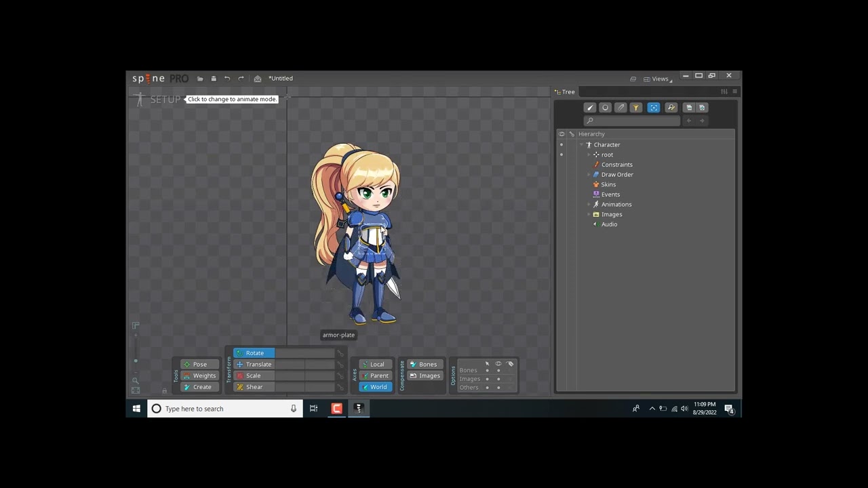
Task: Toggle visibility dot for root bone
Action: tap(561, 155)
